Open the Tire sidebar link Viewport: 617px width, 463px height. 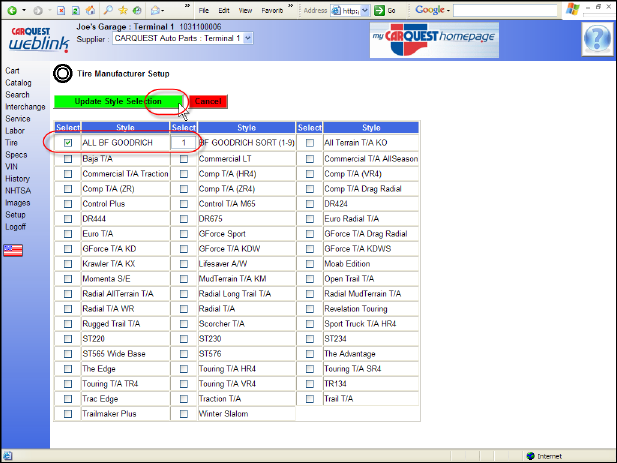pyautogui.click(x=11, y=143)
